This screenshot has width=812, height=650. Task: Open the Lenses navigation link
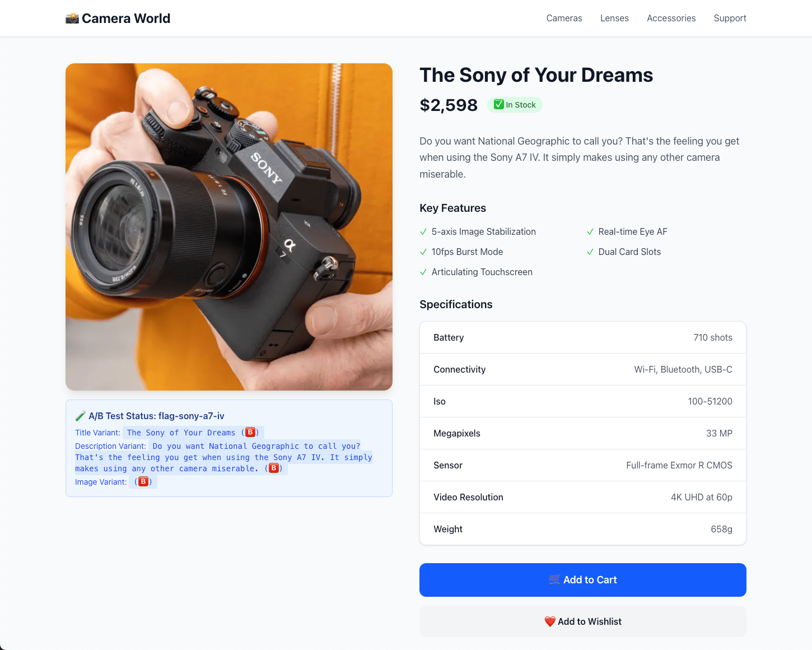pos(614,18)
